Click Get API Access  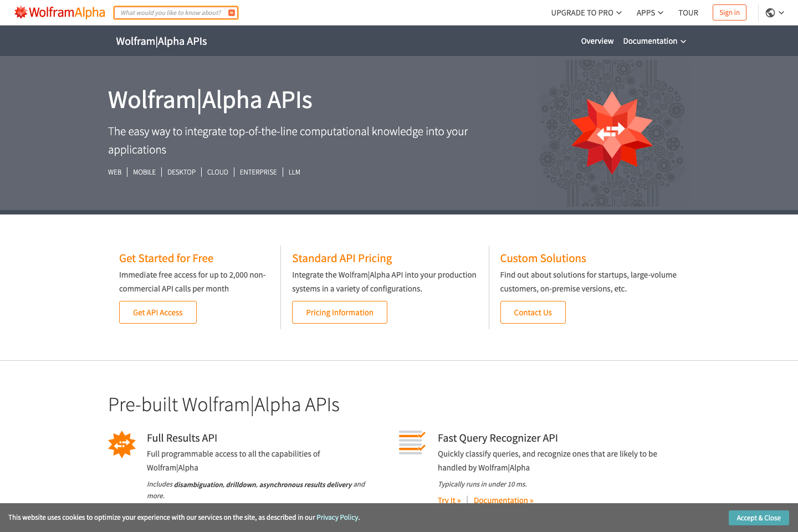[157, 312]
